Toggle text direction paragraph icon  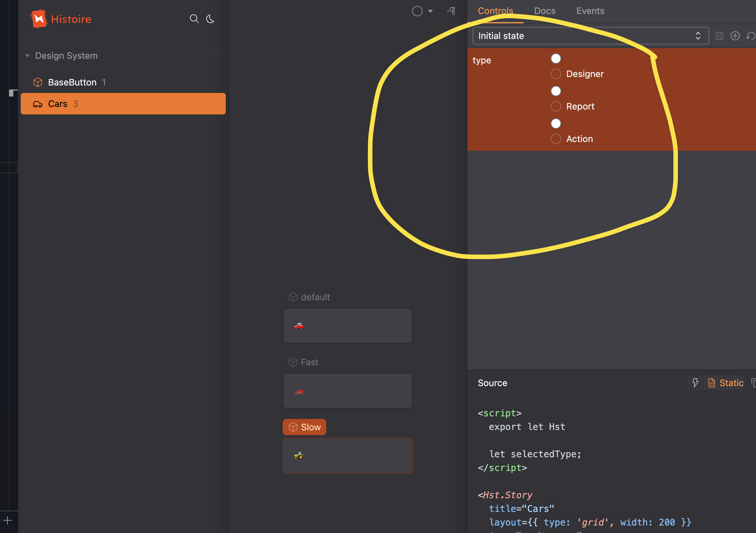(452, 11)
